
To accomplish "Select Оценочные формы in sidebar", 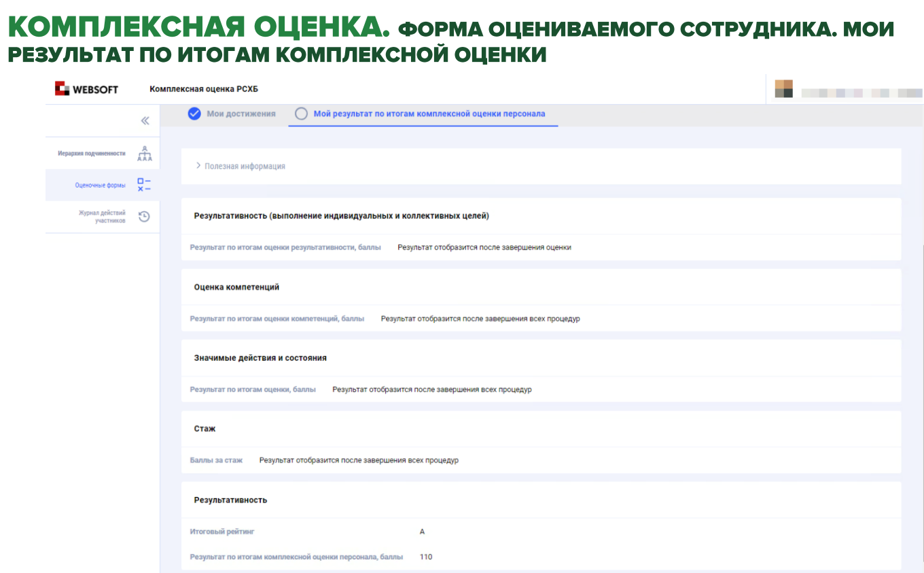I will coord(100,186).
